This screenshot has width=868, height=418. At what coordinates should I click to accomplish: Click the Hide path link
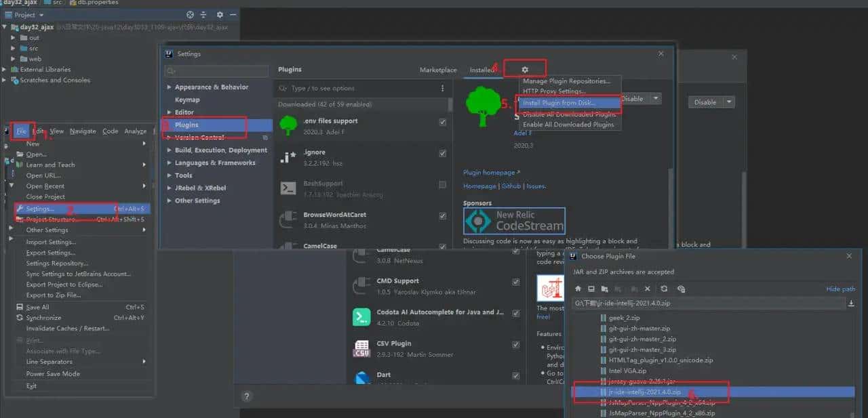pyautogui.click(x=840, y=289)
